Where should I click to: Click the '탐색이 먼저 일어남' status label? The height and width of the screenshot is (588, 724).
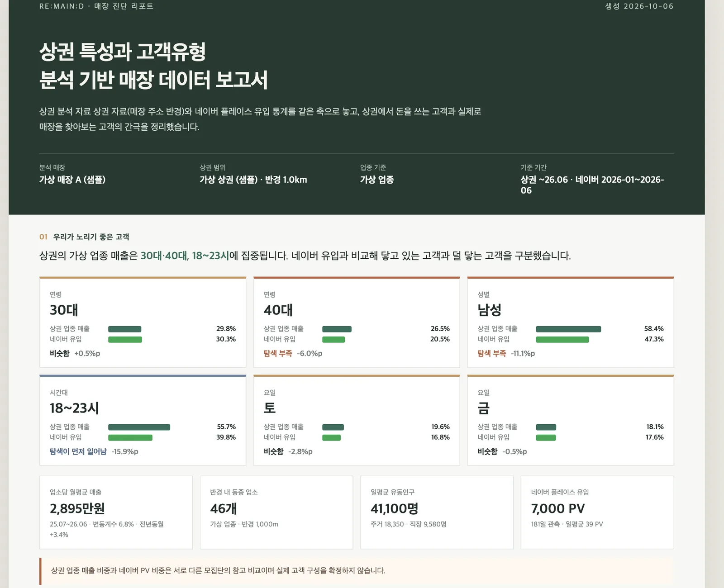pyautogui.click(x=78, y=451)
